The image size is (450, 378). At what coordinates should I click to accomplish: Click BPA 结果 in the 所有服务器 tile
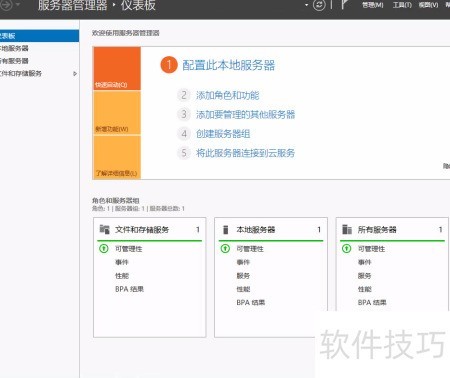[372, 302]
